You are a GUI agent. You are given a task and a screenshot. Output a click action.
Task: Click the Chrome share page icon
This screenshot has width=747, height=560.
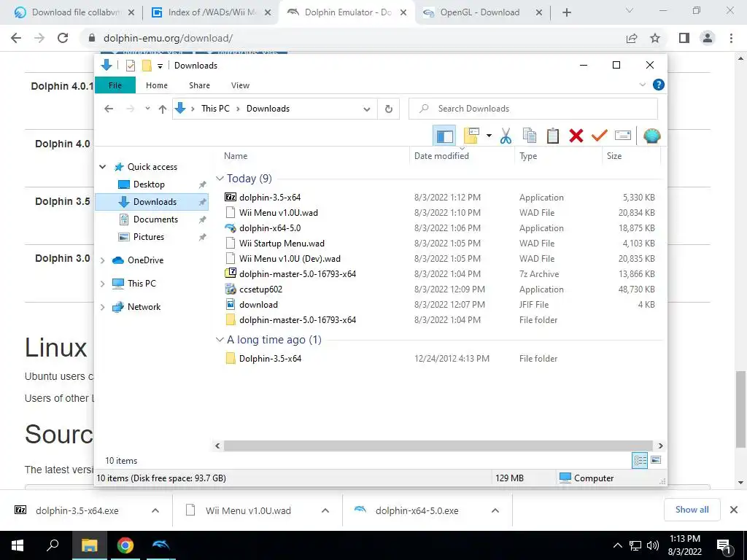click(632, 38)
